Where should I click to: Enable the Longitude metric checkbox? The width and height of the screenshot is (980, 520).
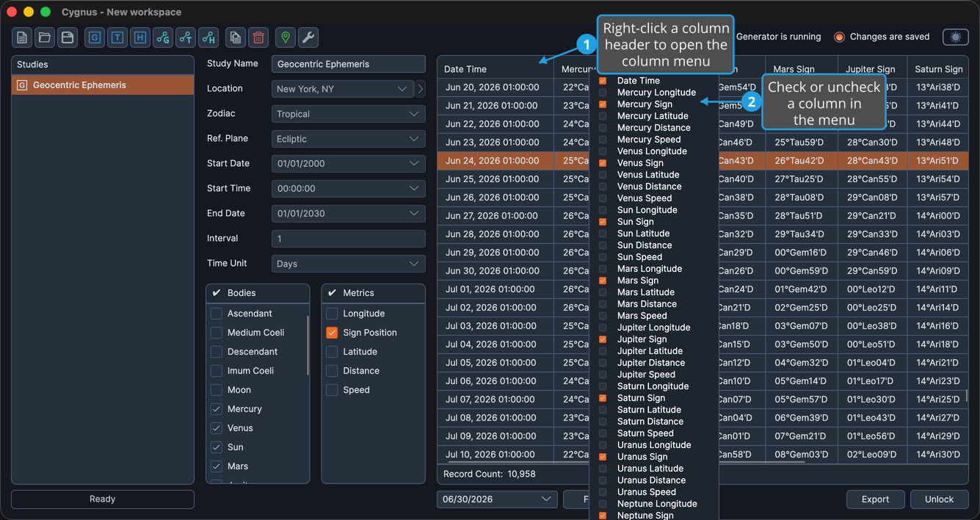coord(332,314)
